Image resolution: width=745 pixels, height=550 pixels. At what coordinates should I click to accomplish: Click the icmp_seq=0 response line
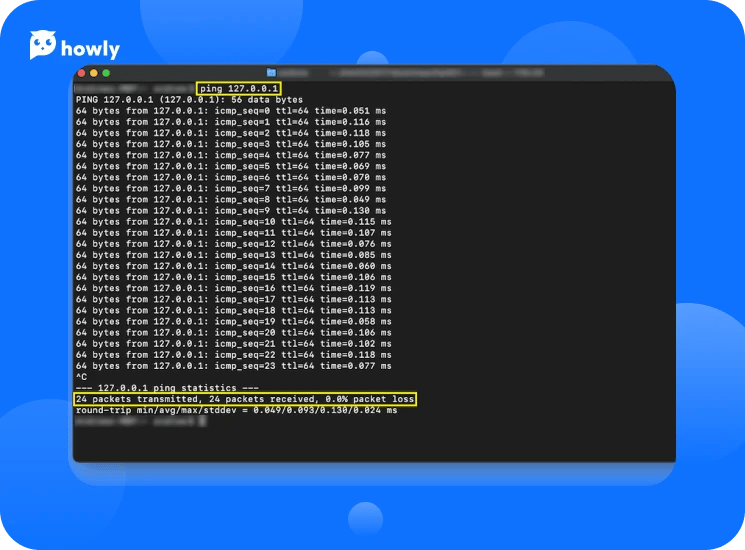click(x=230, y=111)
